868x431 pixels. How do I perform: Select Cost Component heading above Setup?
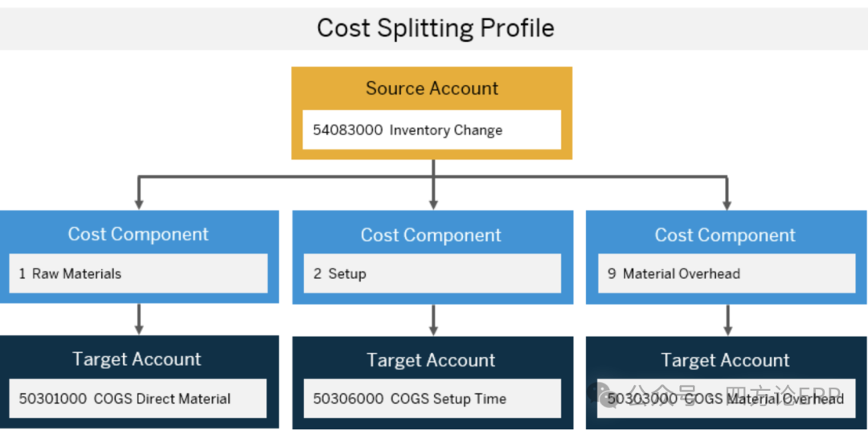(x=432, y=235)
